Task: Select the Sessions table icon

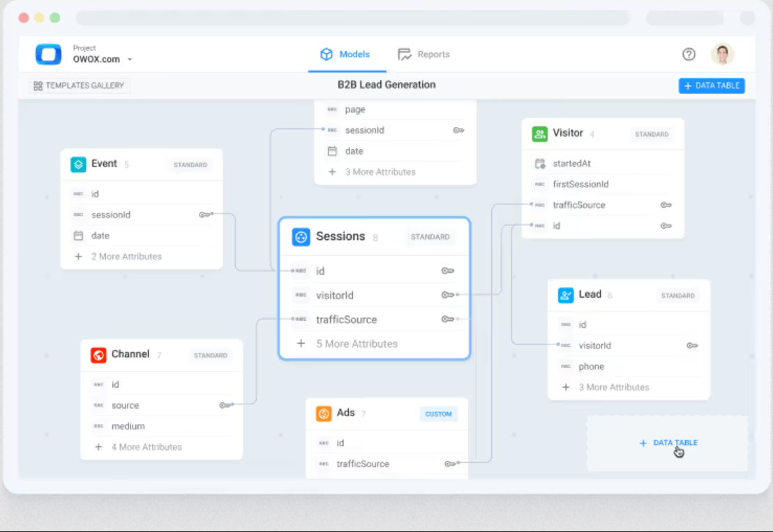Action: point(301,237)
